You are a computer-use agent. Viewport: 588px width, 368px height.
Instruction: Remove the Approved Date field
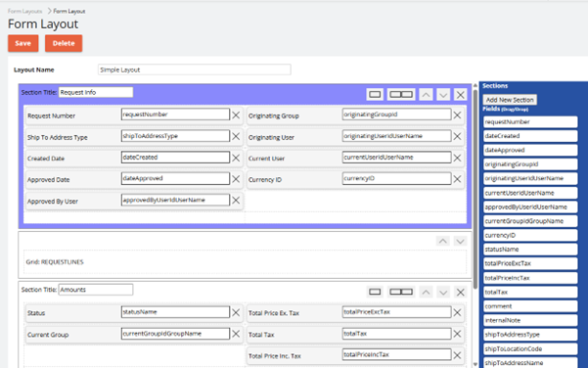(x=236, y=179)
